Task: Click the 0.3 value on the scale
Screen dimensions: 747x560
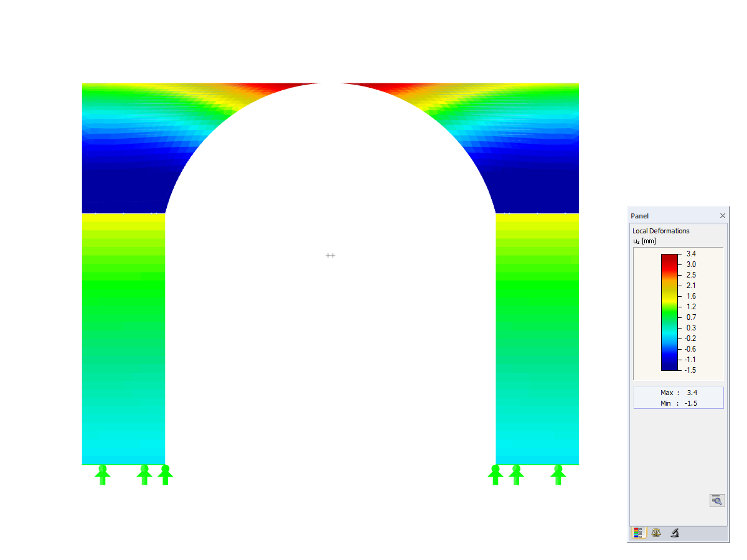Action: (x=691, y=328)
